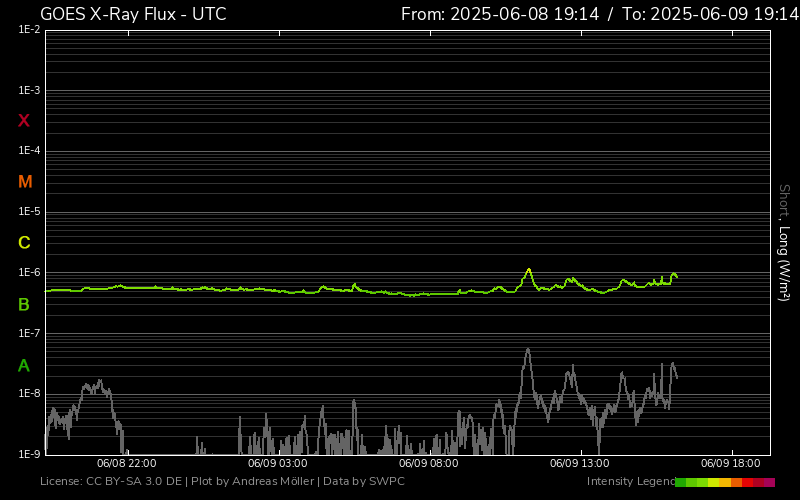Select the green B flare class label

(x=24, y=304)
